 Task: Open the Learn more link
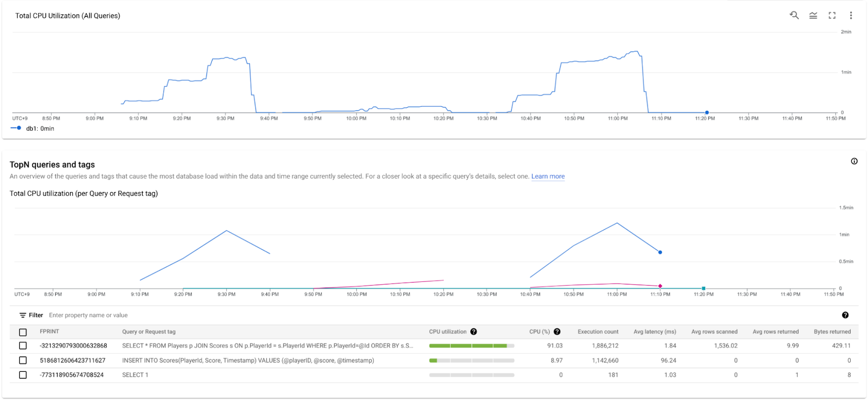coord(548,176)
